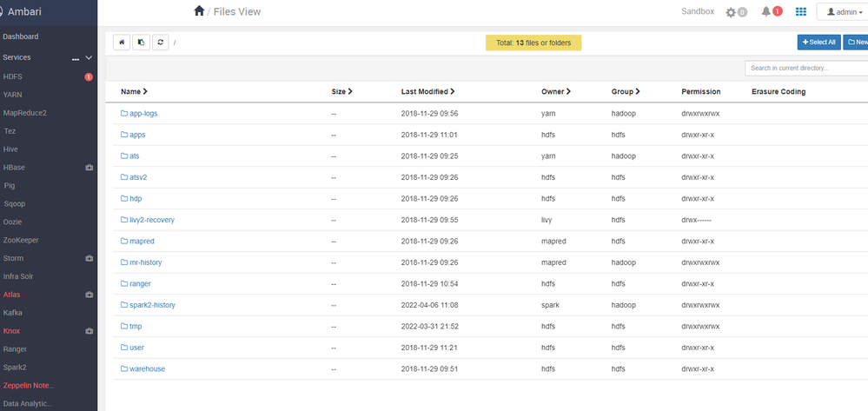The image size is (868, 411).
Task: Open Dashboard in the sidebar
Action: point(21,36)
